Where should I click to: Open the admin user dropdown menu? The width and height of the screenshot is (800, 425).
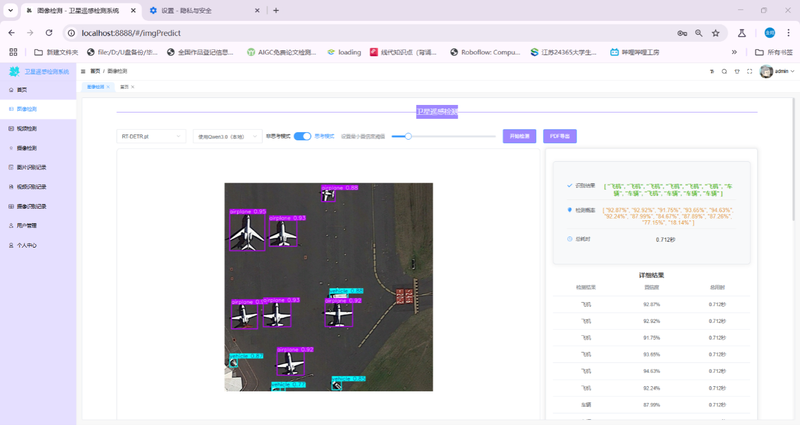(x=780, y=72)
